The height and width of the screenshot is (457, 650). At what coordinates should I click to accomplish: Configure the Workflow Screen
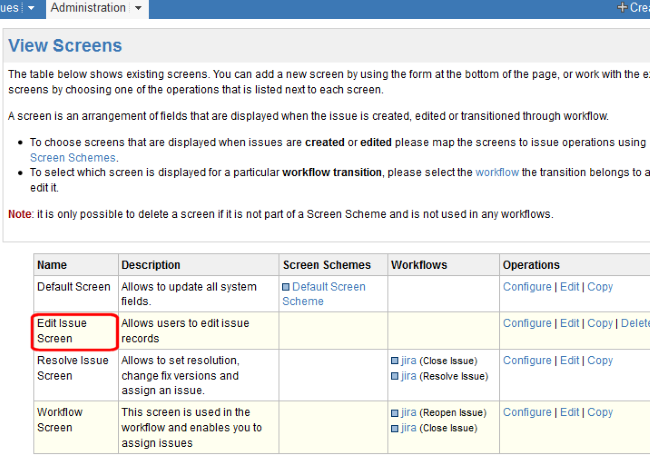[527, 412]
